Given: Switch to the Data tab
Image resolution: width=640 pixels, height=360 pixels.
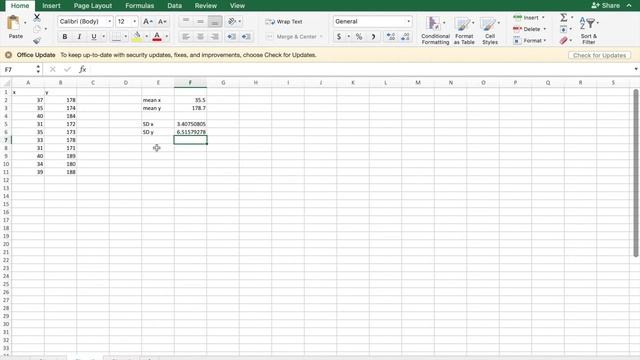Looking at the screenshot, I should pyautogui.click(x=175, y=6).
